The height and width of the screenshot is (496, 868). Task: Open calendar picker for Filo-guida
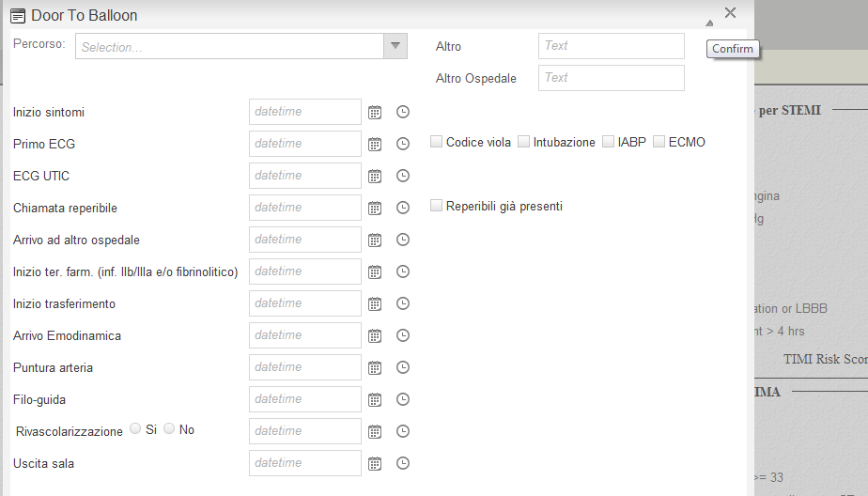click(x=375, y=399)
